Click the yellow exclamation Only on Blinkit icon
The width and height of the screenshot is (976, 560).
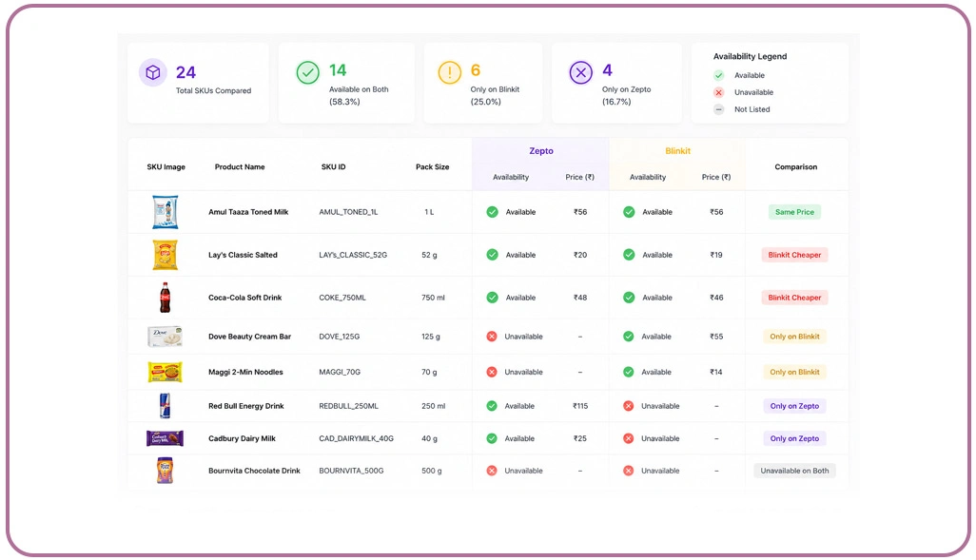[449, 73]
